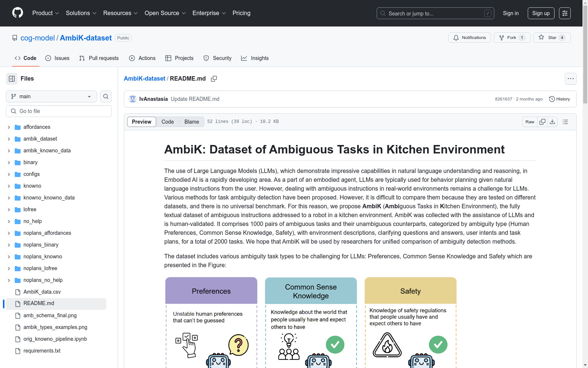This screenshot has height=368, width=588.
Task: Collapse the Files side panel icon
Action: [12, 79]
